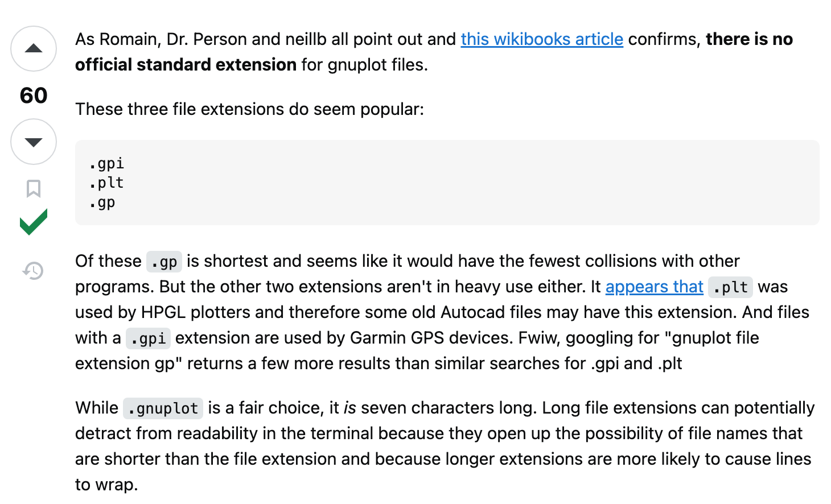
Task: Click the .gpi line in the code block
Action: (106, 164)
